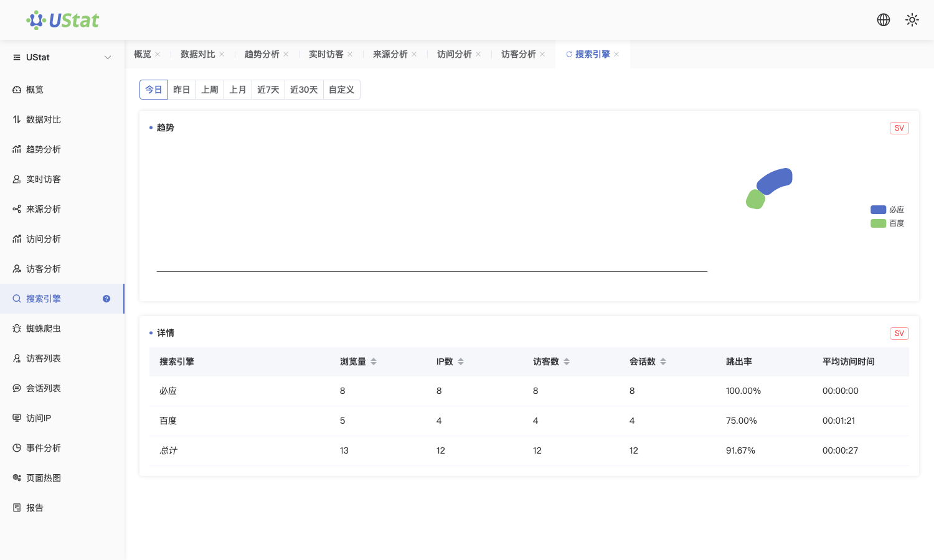Select the 上月 date range
The image size is (934, 560).
(x=238, y=90)
